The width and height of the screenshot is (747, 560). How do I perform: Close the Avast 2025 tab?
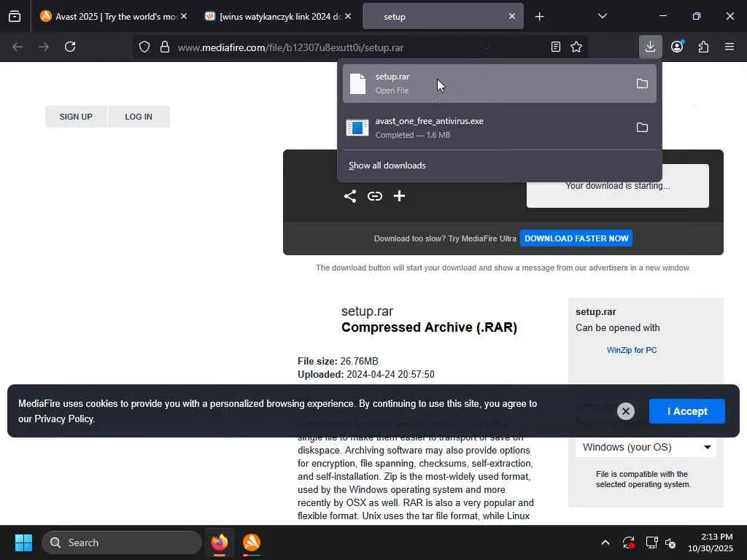pyautogui.click(x=184, y=16)
